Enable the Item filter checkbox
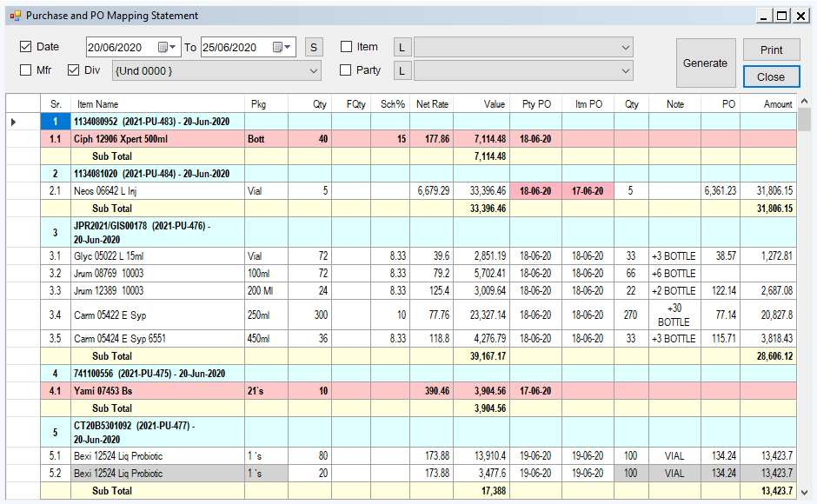The image size is (817, 504). click(x=347, y=47)
